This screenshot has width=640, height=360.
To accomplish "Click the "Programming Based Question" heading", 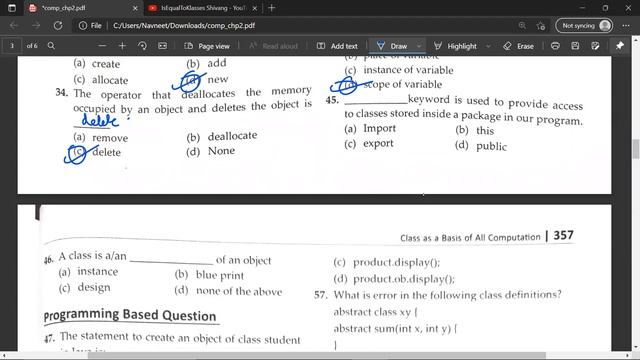I will coord(130,315).
